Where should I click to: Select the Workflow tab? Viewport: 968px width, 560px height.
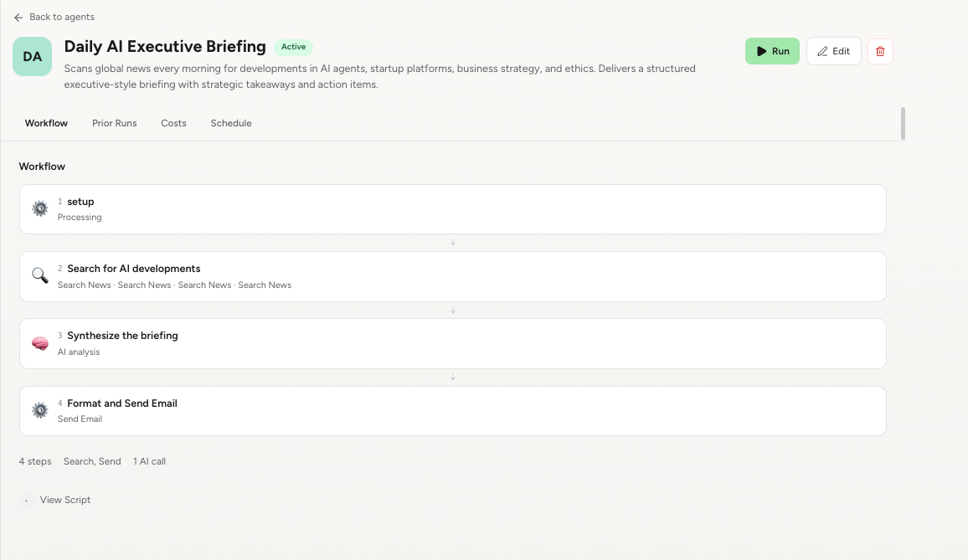pos(46,123)
